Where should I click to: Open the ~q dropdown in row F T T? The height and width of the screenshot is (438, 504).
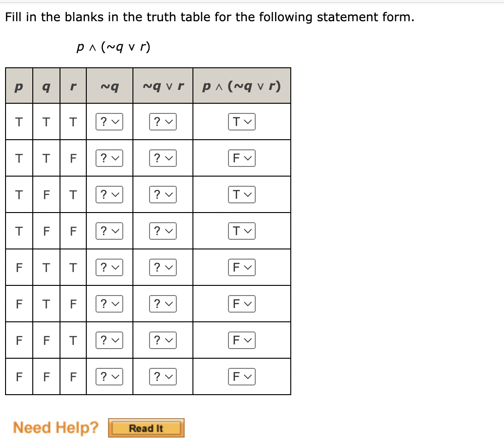(109, 267)
